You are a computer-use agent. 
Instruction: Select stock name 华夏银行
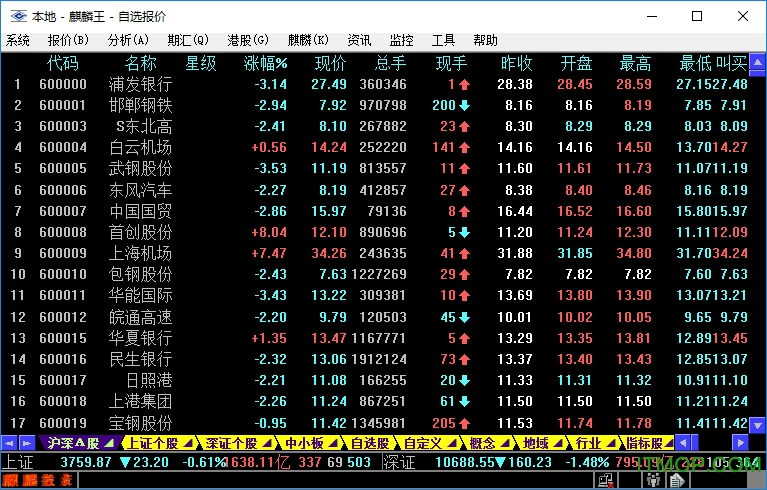pos(140,338)
